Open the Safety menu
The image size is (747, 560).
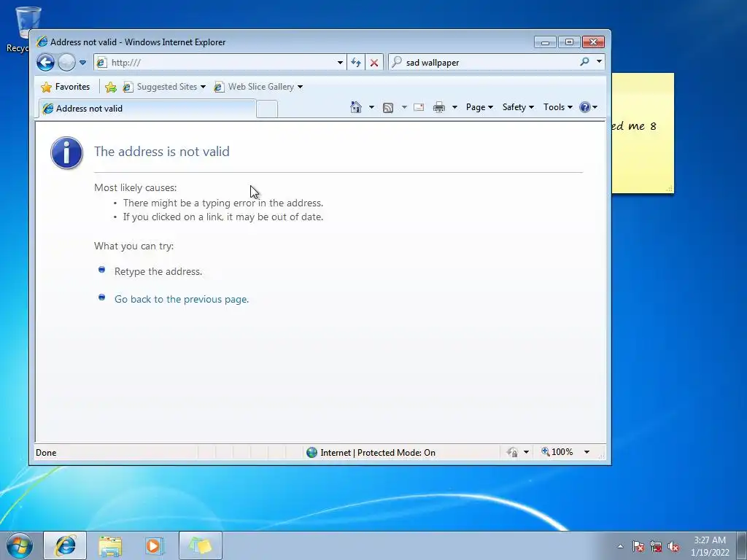(518, 107)
